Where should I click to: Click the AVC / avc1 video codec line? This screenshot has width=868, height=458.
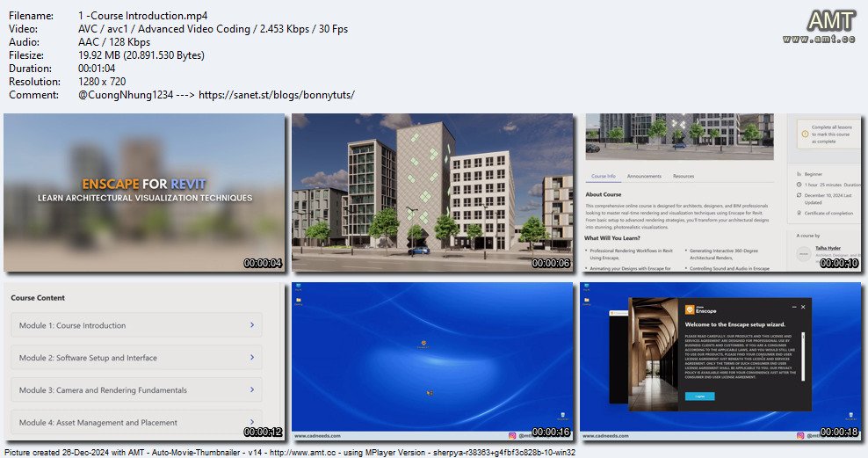[213, 29]
